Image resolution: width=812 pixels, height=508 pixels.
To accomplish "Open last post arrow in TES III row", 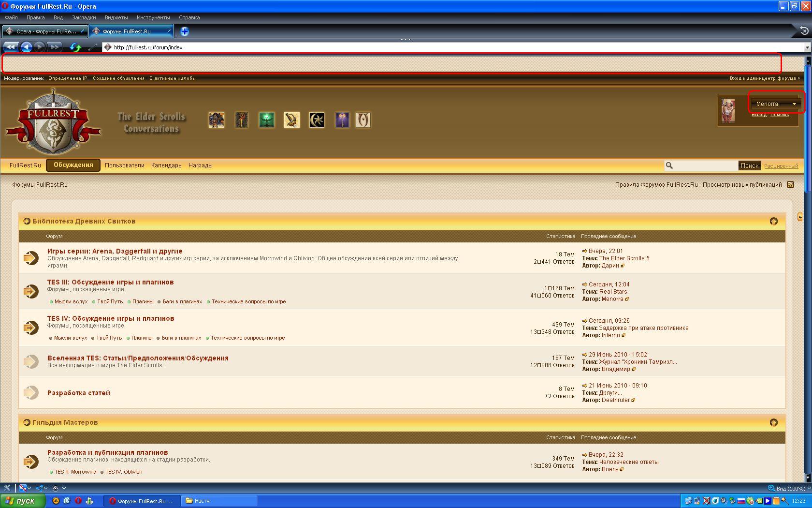I will (584, 284).
